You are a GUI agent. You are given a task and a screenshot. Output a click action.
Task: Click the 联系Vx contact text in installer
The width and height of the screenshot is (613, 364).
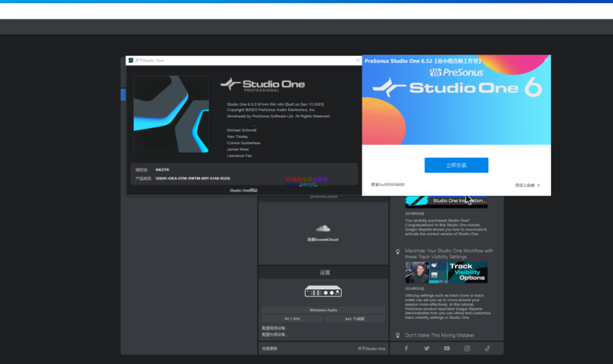tap(388, 185)
